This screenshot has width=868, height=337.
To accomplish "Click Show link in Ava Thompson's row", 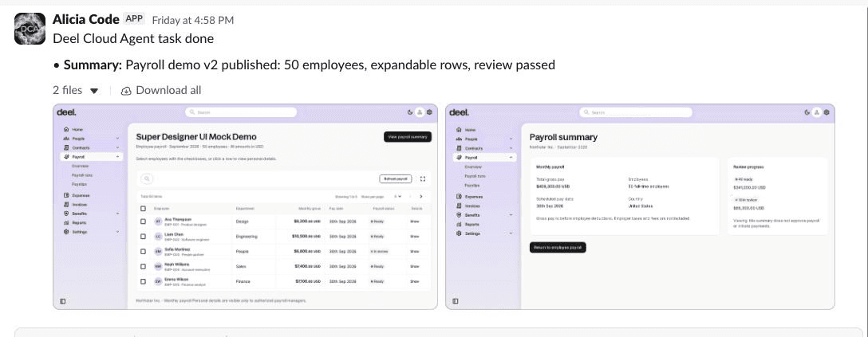I will pos(415,221).
